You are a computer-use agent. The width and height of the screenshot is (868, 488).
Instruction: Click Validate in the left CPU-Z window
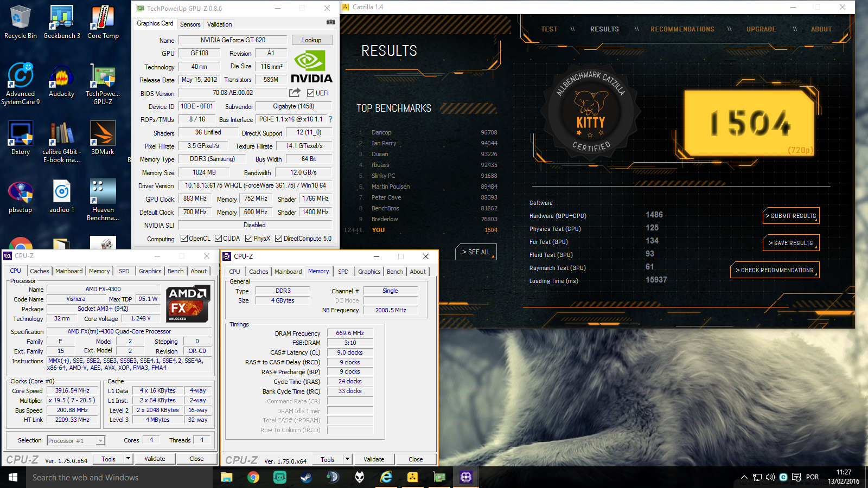click(155, 459)
